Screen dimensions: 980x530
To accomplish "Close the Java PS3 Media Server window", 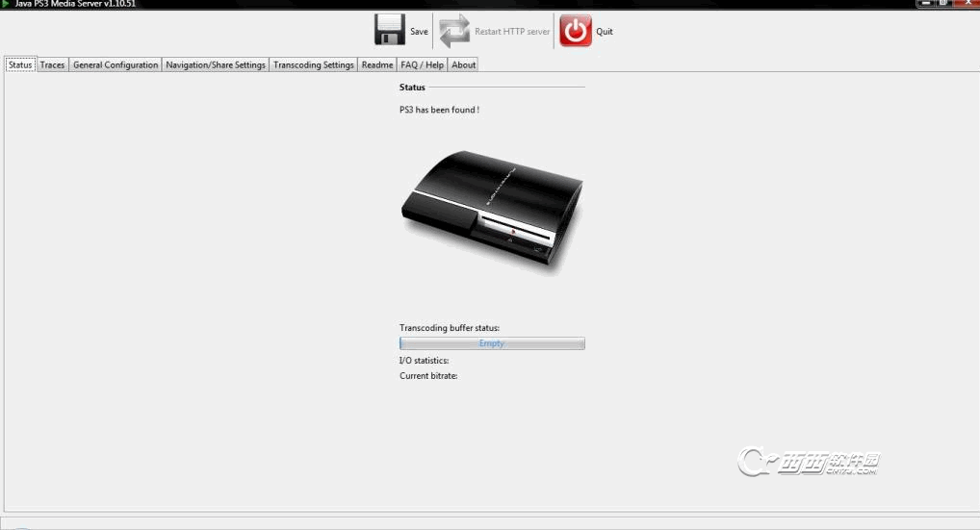I will tap(967, 3).
